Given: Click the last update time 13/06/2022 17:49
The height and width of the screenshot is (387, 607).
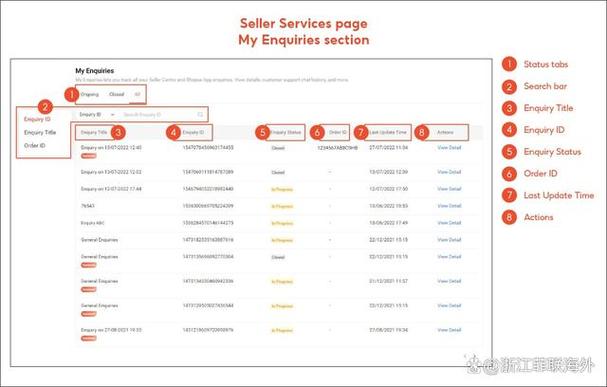Looking at the screenshot, I should pos(388,223).
